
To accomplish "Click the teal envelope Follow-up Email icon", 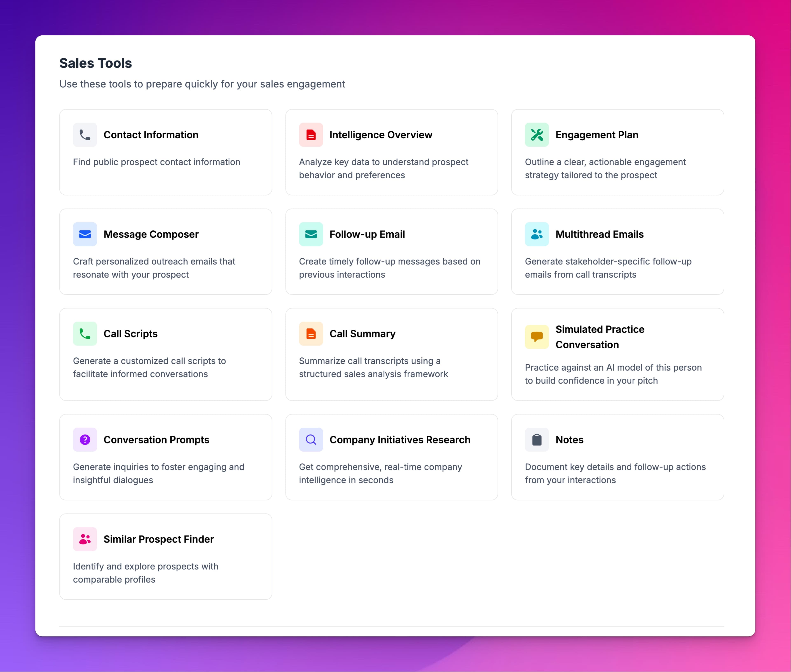I will click(311, 234).
